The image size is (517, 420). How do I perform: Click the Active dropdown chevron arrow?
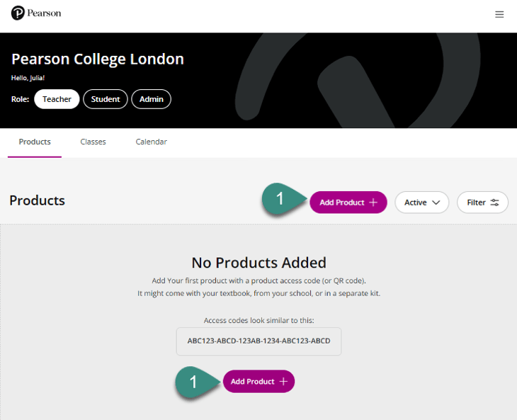coord(436,203)
